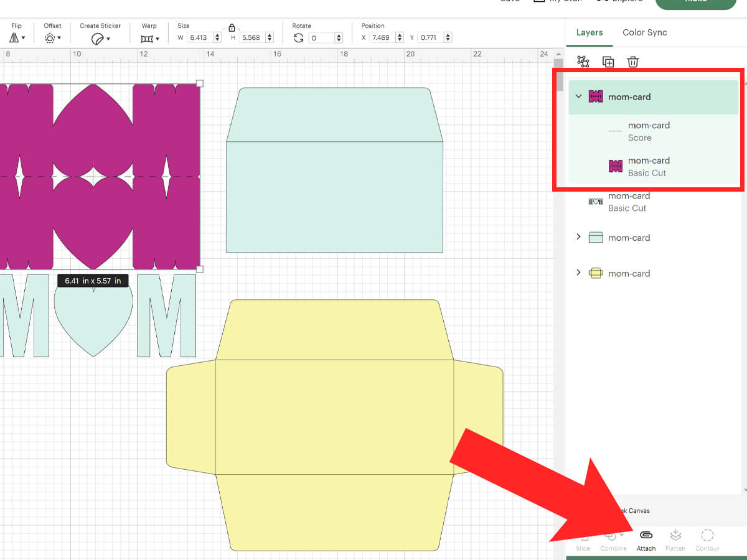
Task: Expand the yellow envelope mom-card group
Action: click(x=579, y=273)
